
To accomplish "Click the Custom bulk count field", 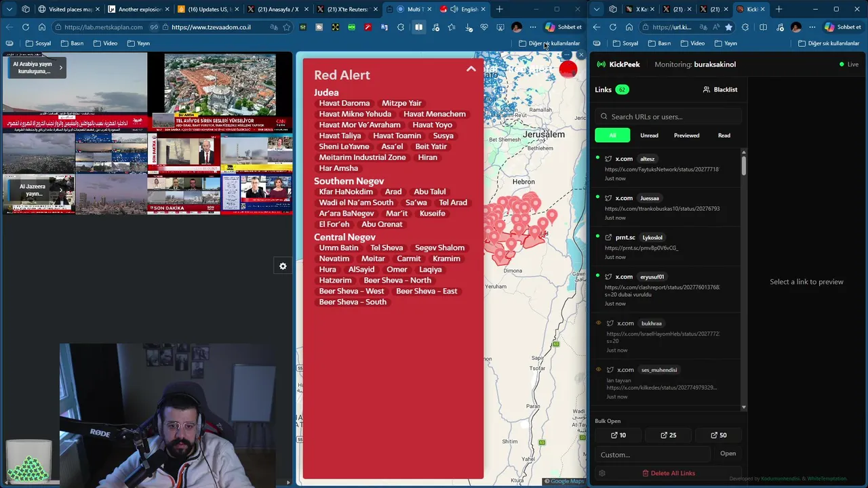I will click(652, 454).
